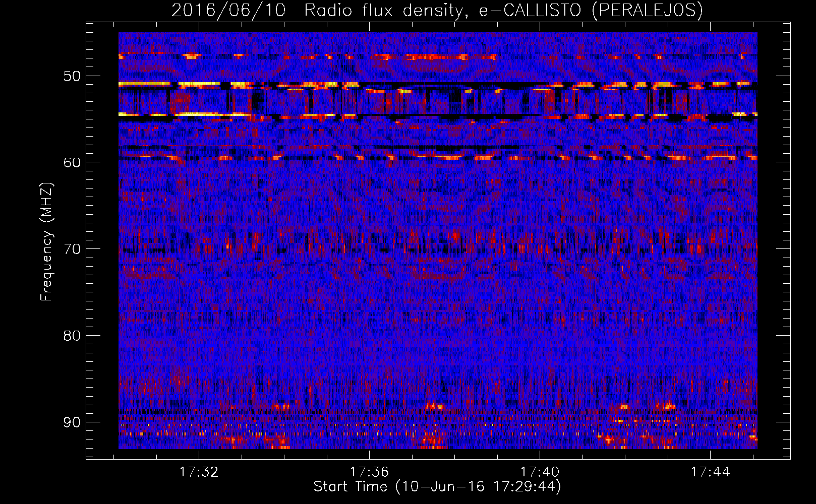Select the 17:40 time tick label
Image resolution: width=816 pixels, height=504 pixels.
click(x=540, y=472)
